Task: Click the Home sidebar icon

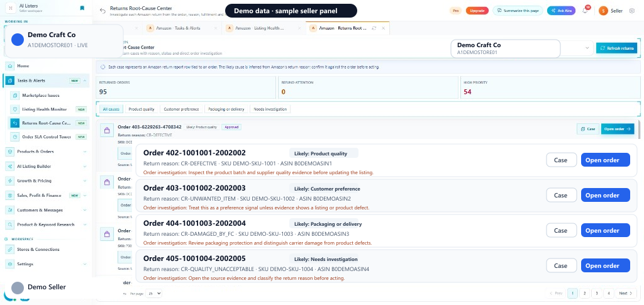Action: 10,65
